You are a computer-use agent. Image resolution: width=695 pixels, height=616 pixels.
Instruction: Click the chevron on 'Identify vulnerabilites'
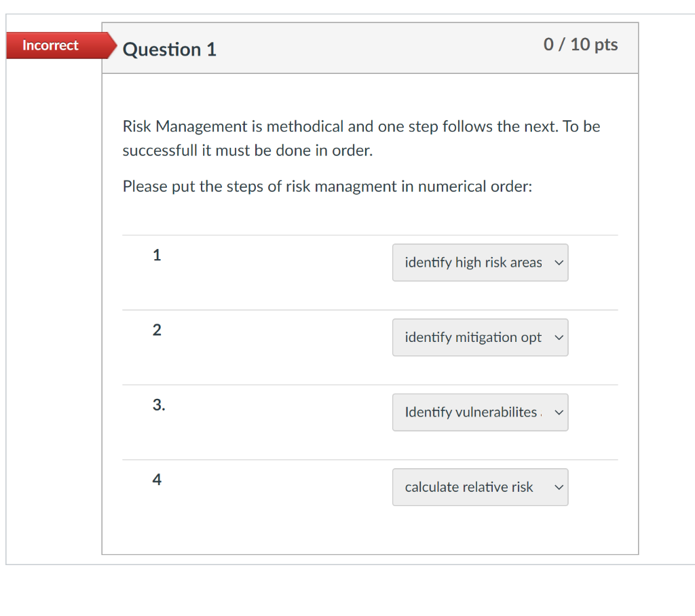click(558, 412)
